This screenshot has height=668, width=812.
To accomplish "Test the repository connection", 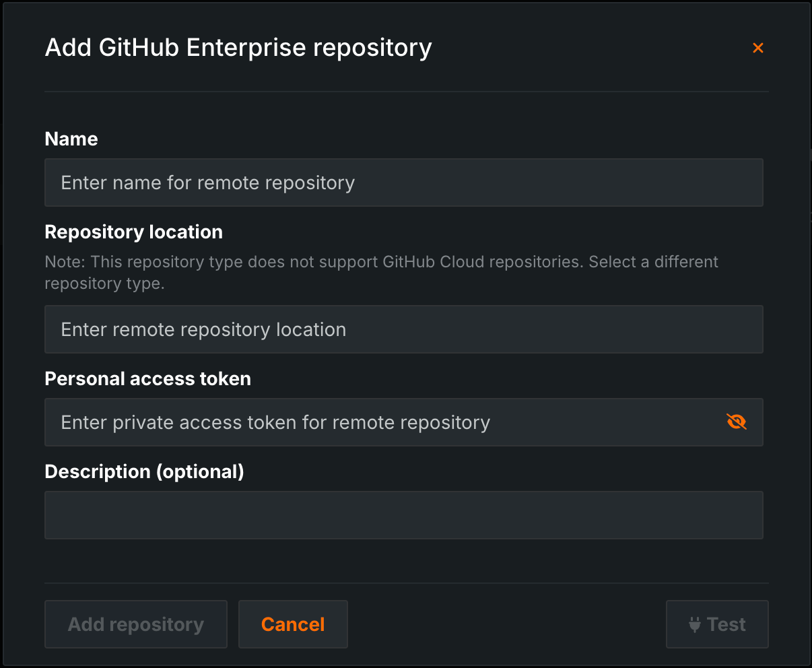I will pos(717,624).
